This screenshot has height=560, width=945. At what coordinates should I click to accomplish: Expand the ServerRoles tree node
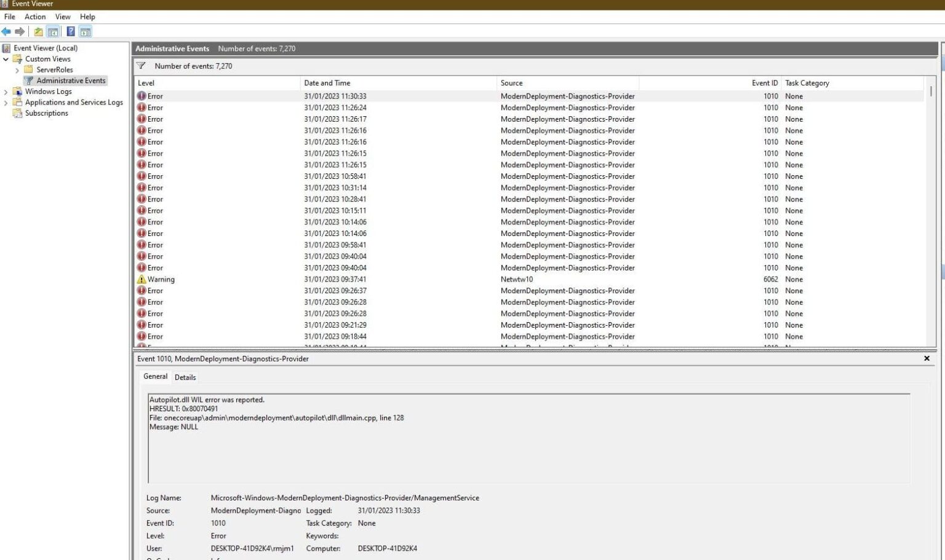(x=18, y=69)
